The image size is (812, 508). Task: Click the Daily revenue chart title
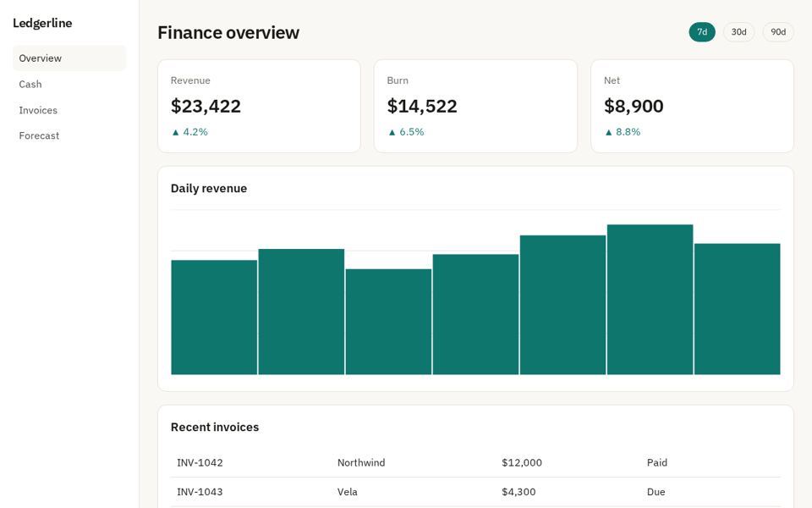click(x=209, y=188)
